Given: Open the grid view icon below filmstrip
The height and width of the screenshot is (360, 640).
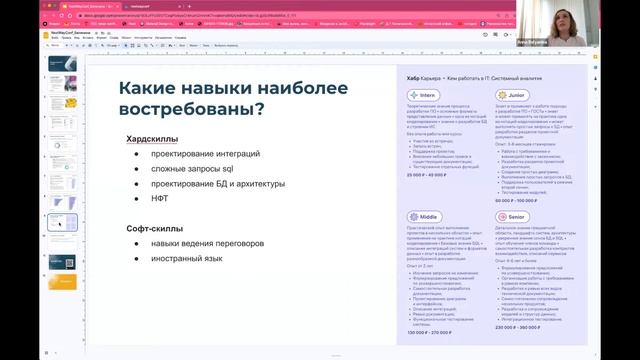Looking at the screenshot, I should 47,353.
